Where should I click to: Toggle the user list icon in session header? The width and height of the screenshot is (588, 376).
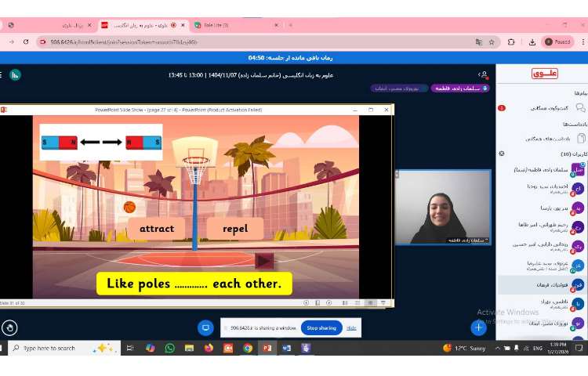point(483,75)
